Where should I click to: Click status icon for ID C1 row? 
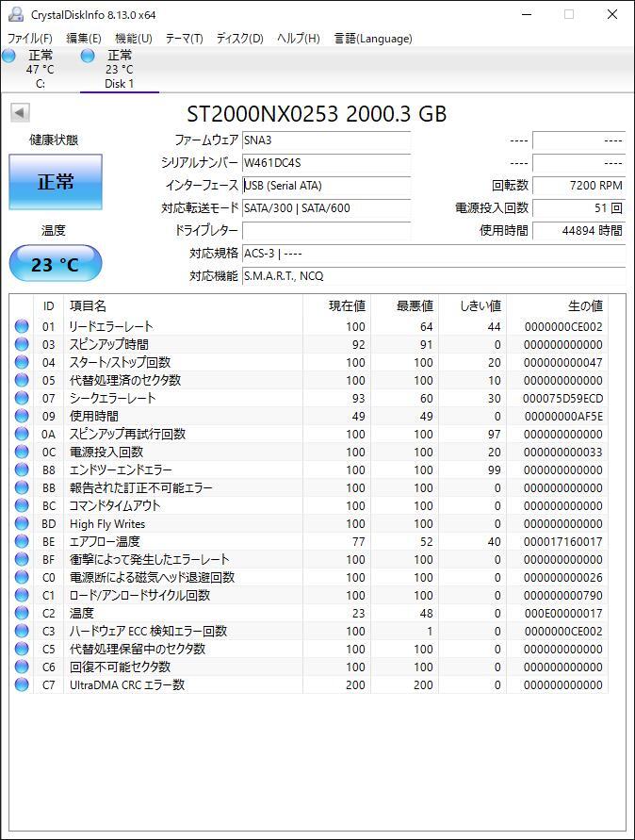click(x=22, y=595)
